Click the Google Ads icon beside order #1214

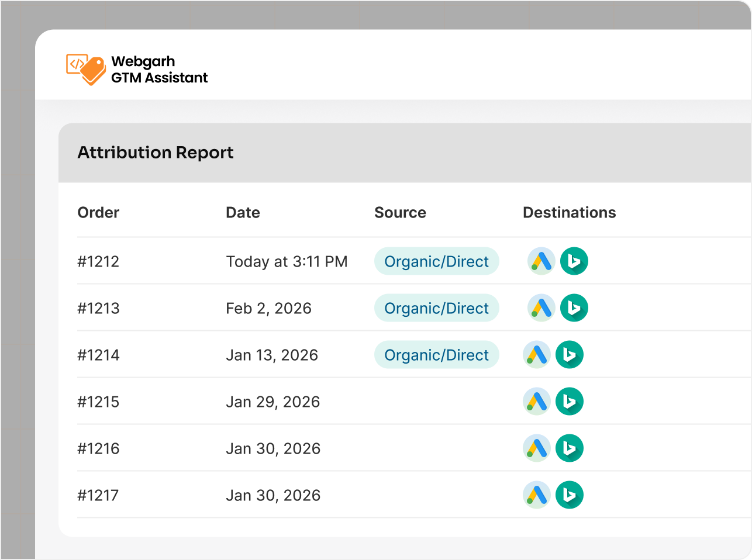pyautogui.click(x=536, y=355)
